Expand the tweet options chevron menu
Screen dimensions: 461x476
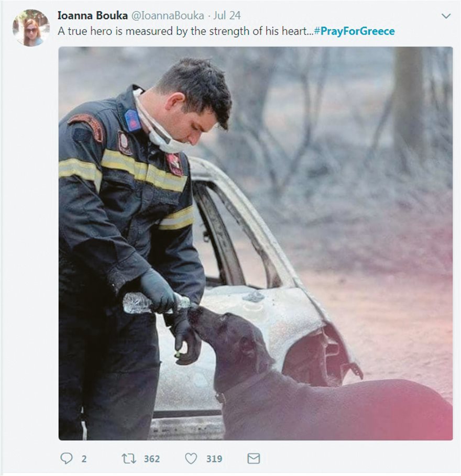click(x=446, y=16)
